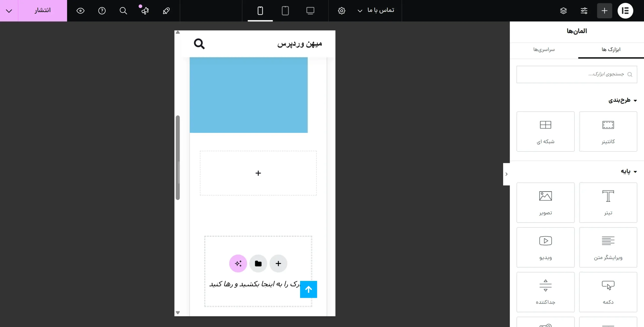Click the انتشار publish button

click(43, 10)
